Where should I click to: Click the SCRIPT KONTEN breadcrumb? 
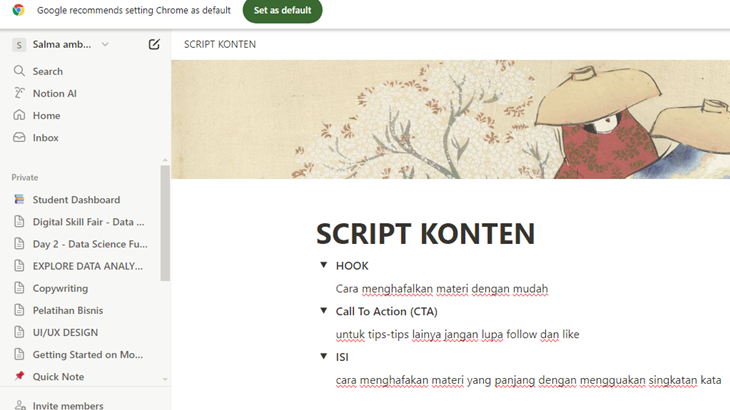point(220,44)
